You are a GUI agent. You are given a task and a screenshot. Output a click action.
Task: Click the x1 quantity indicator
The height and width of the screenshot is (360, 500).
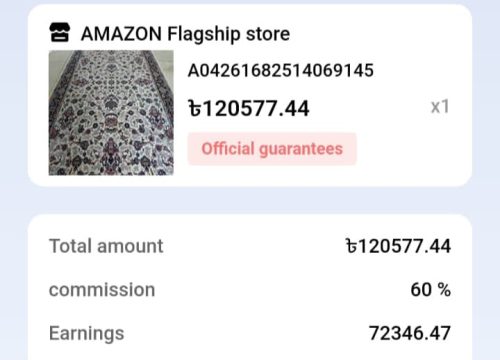tap(440, 107)
